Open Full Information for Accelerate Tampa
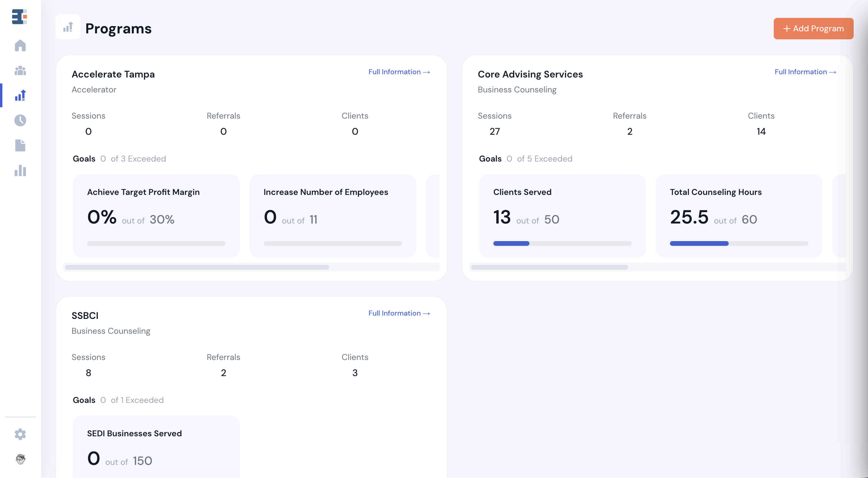Image resolution: width=868 pixels, height=478 pixels. (399, 72)
